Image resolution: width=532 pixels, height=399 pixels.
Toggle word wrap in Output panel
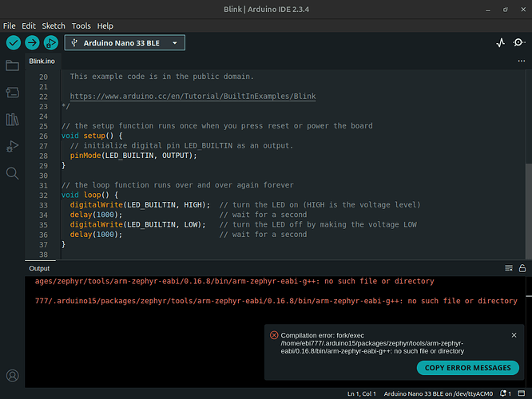point(509,268)
